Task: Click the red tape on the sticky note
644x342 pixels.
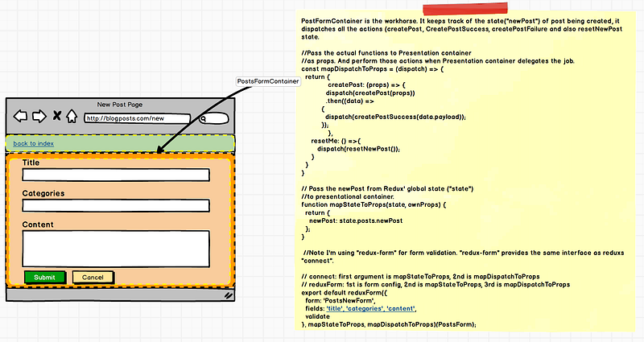Action: click(x=465, y=9)
